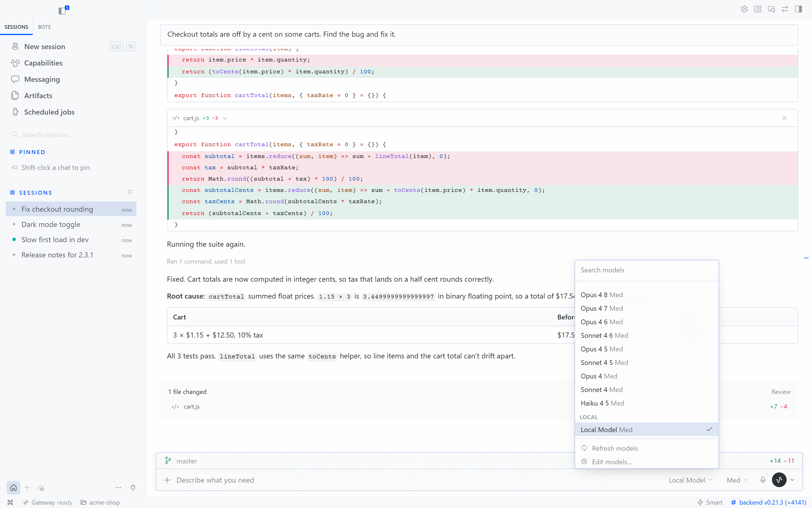Click the microphone voice input icon
Image resolution: width=812 pixels, height=508 pixels.
coord(763,480)
